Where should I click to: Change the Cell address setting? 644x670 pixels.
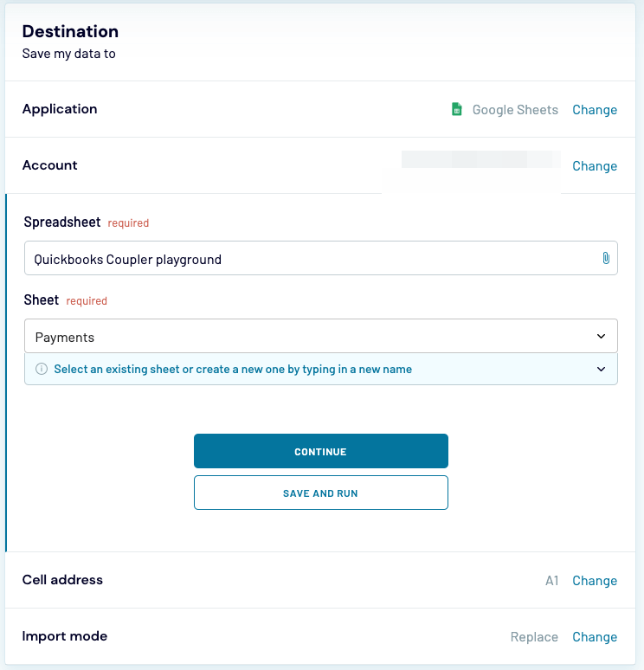point(595,581)
